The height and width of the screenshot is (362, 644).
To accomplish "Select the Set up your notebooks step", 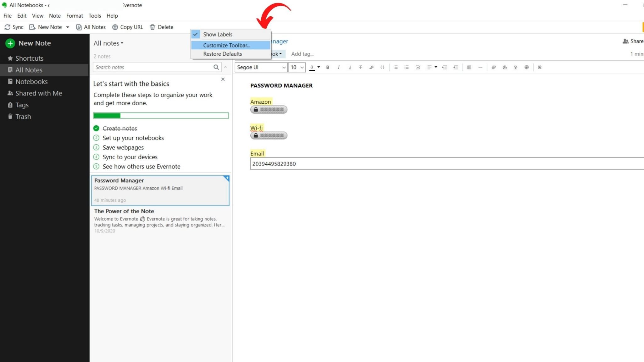I will coord(129,138).
